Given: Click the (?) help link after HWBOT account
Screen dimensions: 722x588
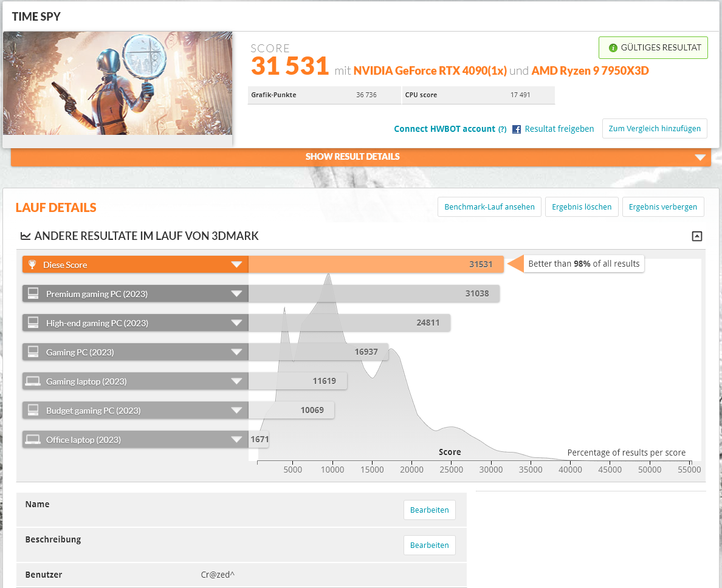Looking at the screenshot, I should pyautogui.click(x=502, y=129).
